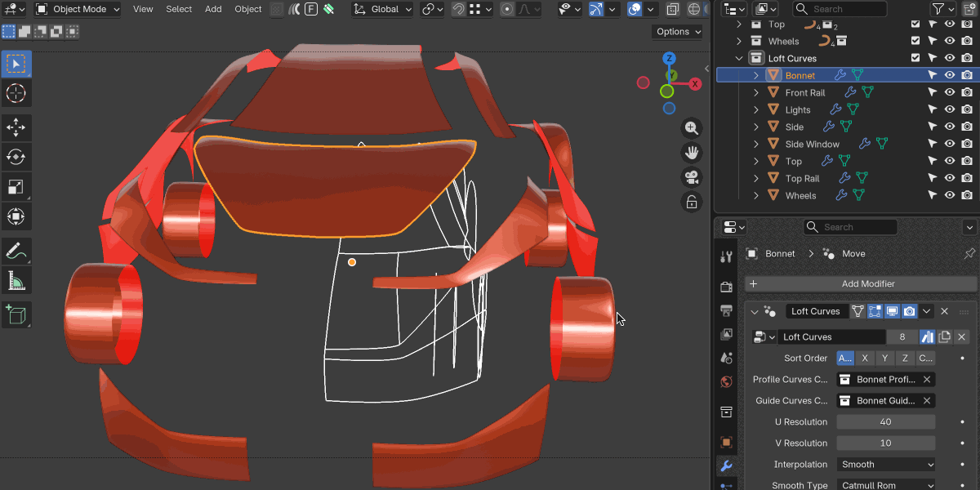The image size is (980, 490).
Task: Select the Annotate pencil tool
Action: click(x=16, y=252)
